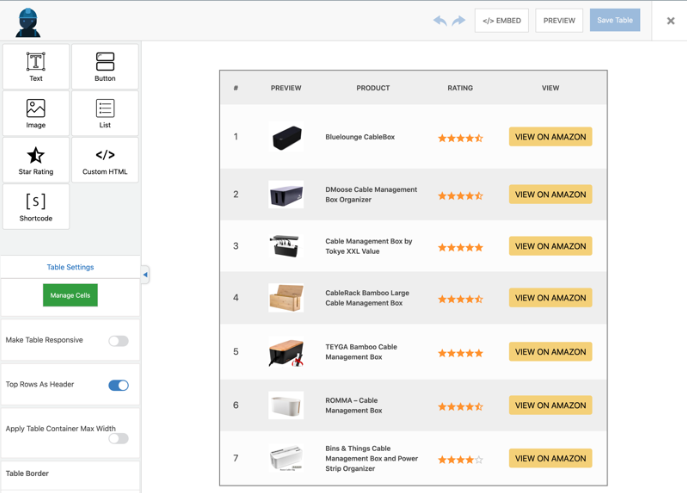This screenshot has height=493, width=687.
Task: Add a Button element
Action: [x=105, y=67]
